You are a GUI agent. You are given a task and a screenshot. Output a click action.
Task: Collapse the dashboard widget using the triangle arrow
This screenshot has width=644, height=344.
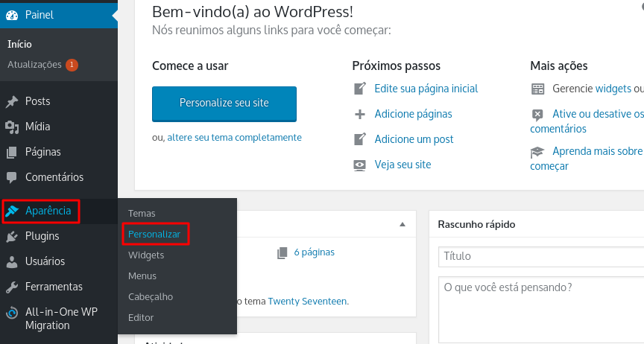click(402, 225)
